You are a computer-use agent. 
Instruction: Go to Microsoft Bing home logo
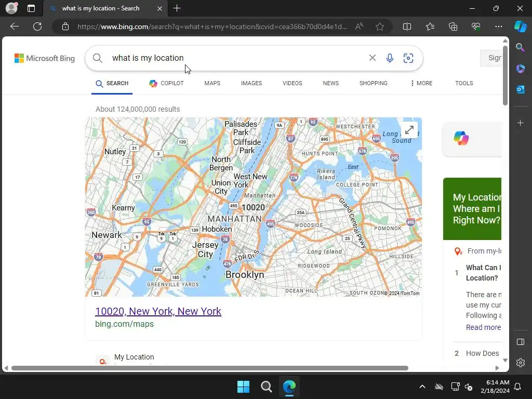[45, 58]
